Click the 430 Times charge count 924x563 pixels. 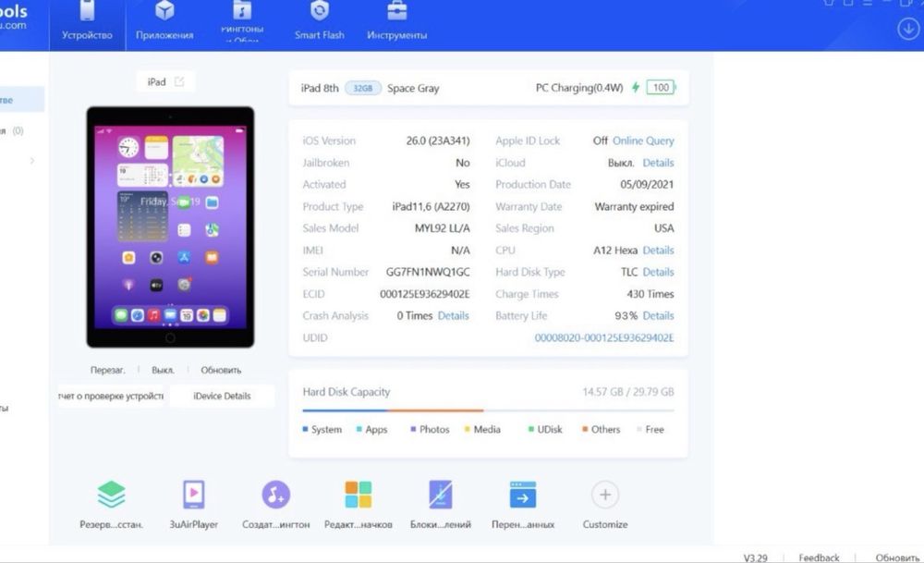coord(650,294)
